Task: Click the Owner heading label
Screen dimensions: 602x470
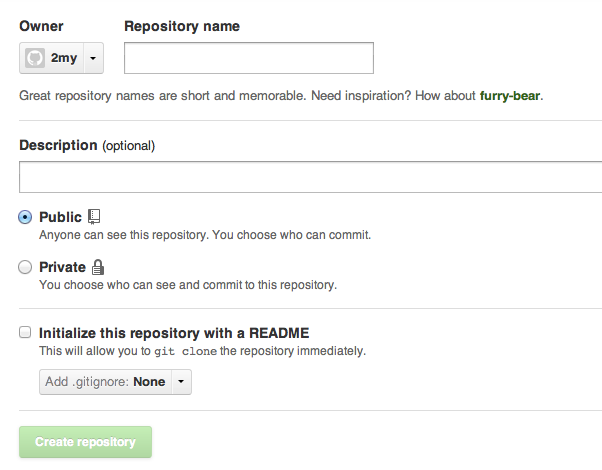Action: [40, 26]
